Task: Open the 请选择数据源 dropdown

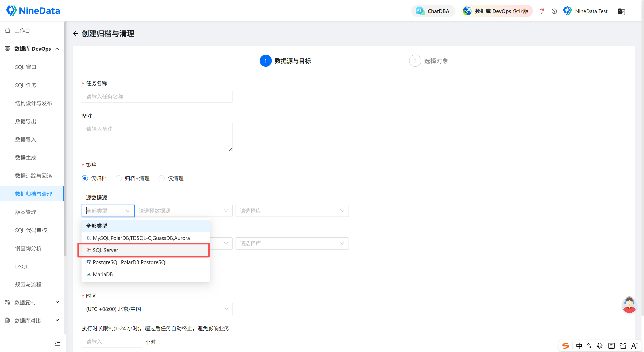Action: pyautogui.click(x=183, y=211)
